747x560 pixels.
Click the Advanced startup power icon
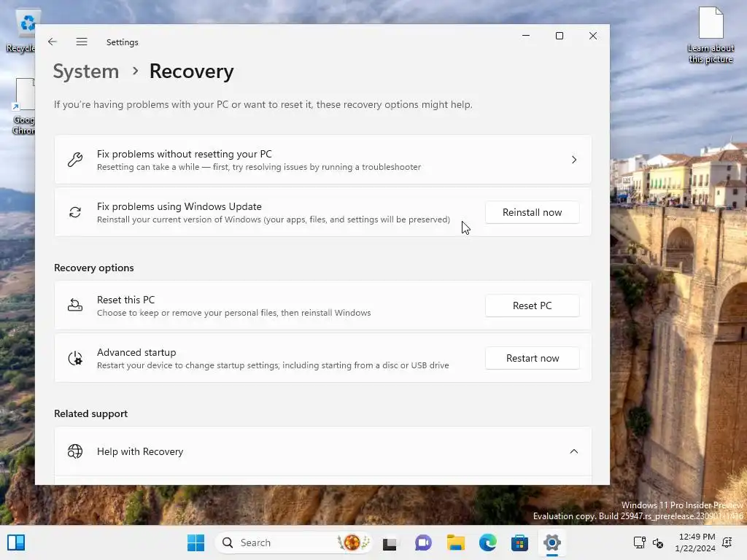coord(75,358)
